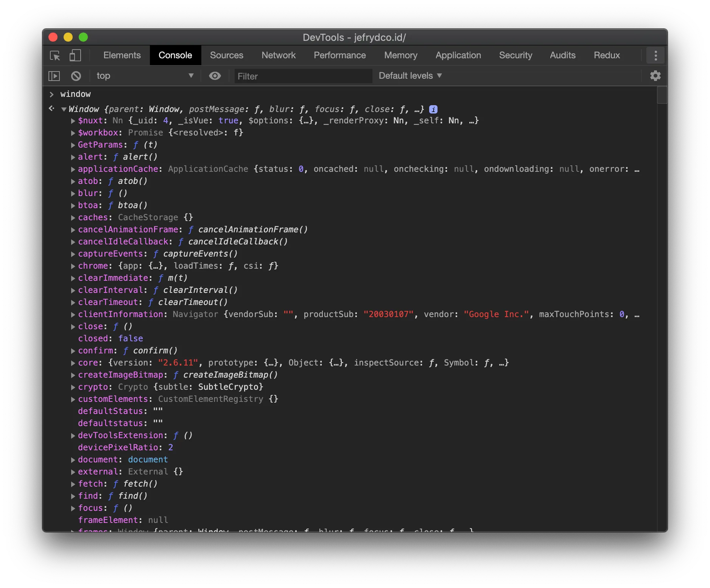
Task: Activate the inspect element picker icon
Action: [x=55, y=56]
